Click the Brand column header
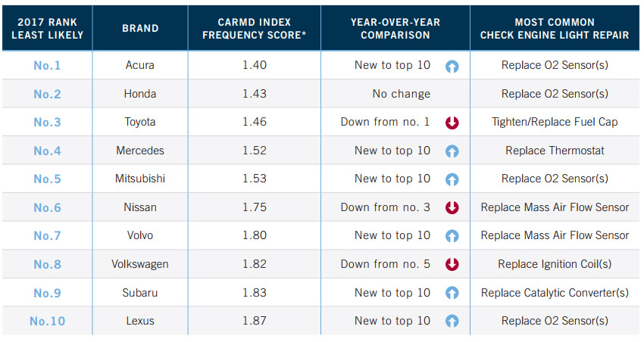Image resolution: width=644 pixels, height=342 pixels. tap(140, 29)
